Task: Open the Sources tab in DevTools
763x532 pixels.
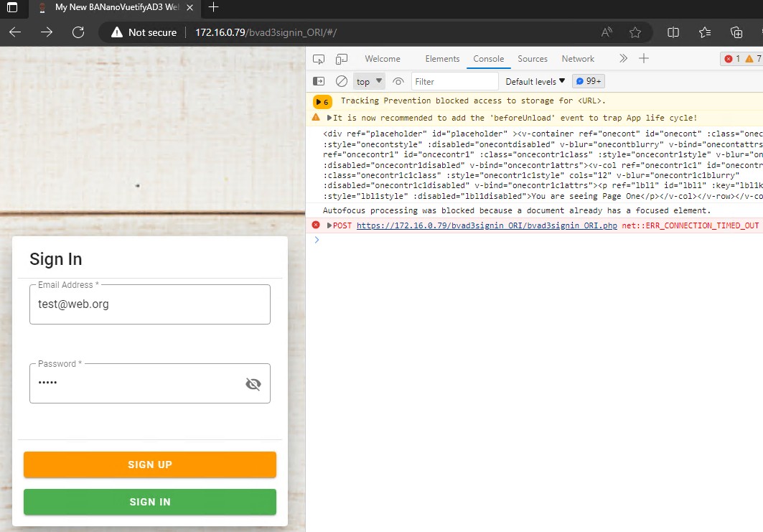Action: [533, 59]
